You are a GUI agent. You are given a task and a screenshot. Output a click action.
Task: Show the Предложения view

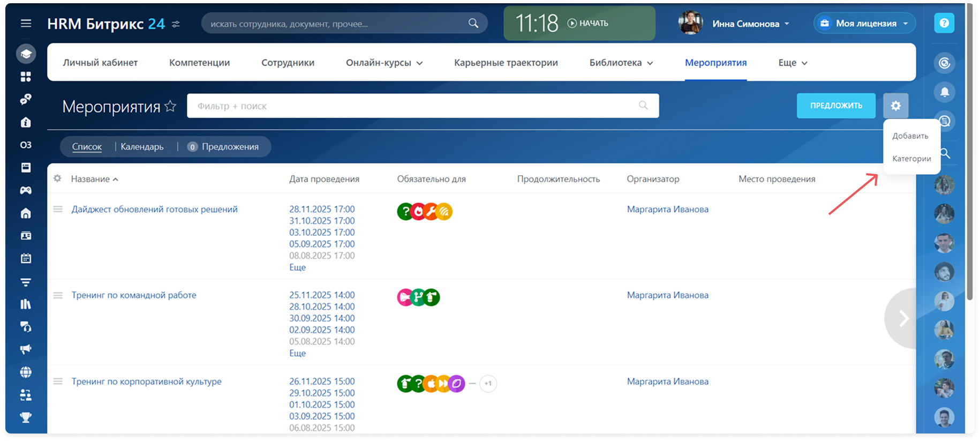(230, 147)
